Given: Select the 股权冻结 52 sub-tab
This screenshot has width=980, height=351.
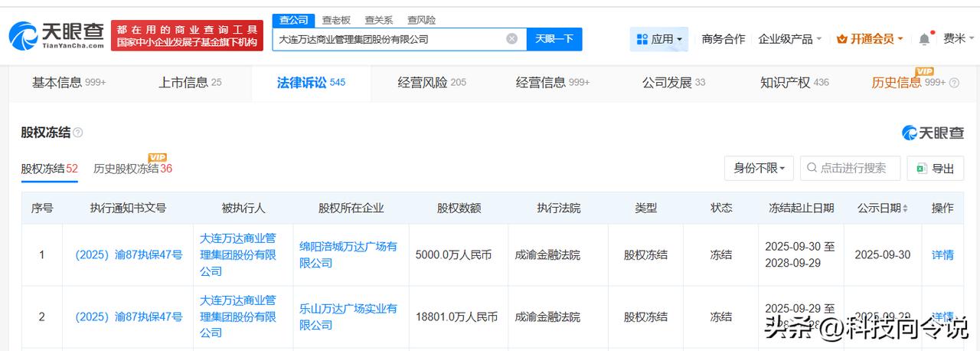Looking at the screenshot, I should (x=50, y=169).
